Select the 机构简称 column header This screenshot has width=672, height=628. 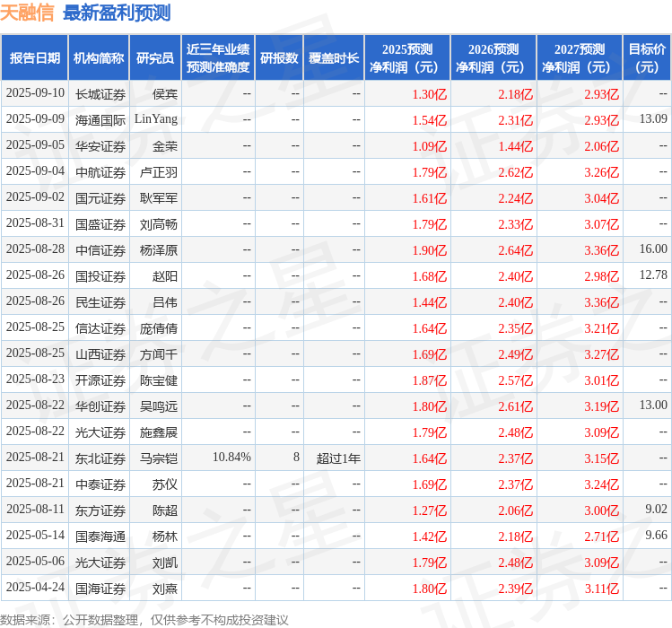(x=99, y=58)
